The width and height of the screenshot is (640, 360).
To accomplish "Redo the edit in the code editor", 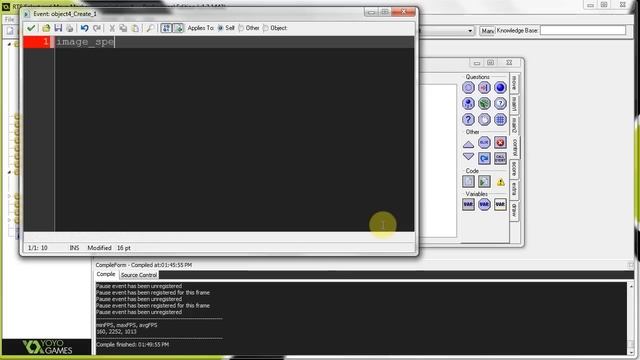I will point(97,28).
